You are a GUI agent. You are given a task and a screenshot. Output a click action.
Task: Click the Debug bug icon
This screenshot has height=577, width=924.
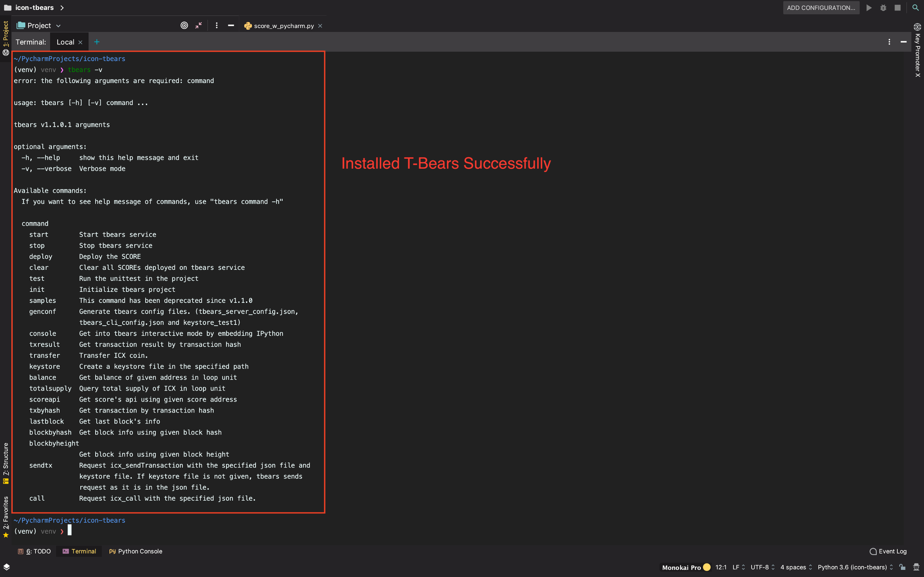[883, 7]
